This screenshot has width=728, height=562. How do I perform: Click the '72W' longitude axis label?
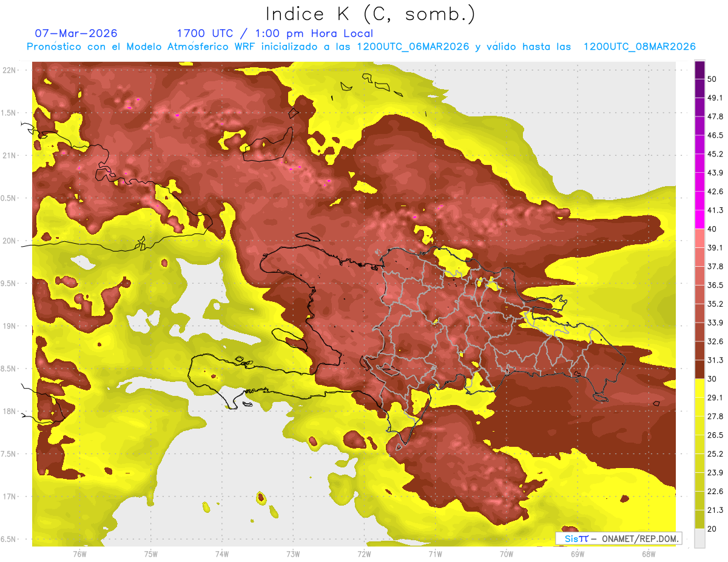[364, 554]
